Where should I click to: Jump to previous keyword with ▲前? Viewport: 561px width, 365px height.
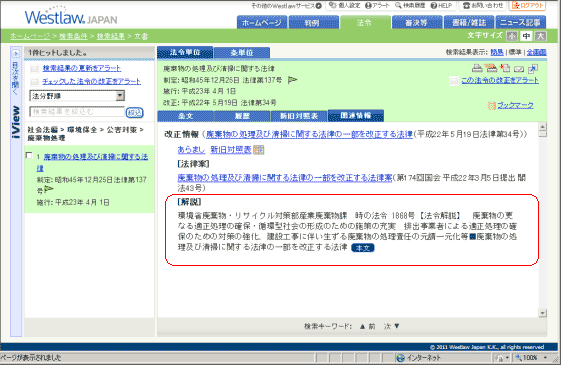coord(368,326)
